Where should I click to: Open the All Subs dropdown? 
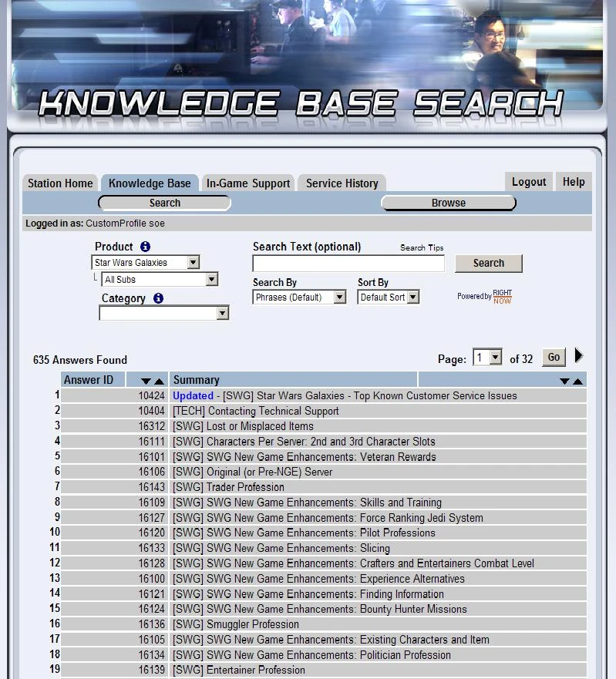click(160, 279)
